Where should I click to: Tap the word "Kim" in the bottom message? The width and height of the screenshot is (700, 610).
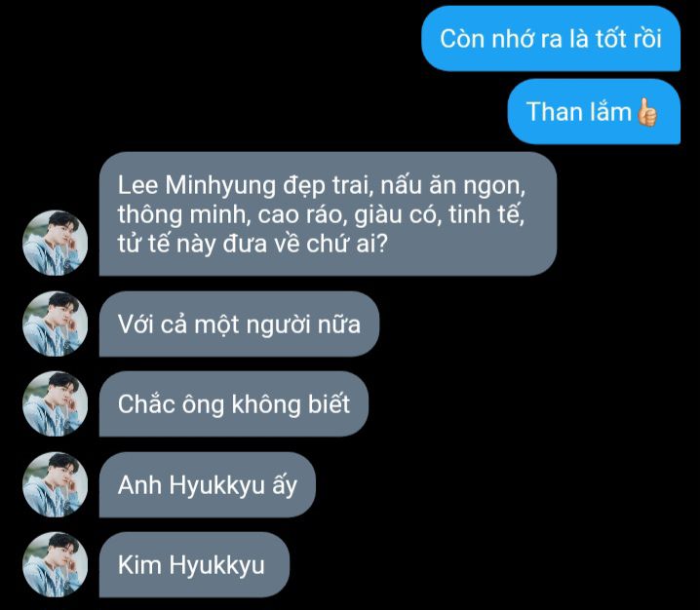pyautogui.click(x=139, y=564)
